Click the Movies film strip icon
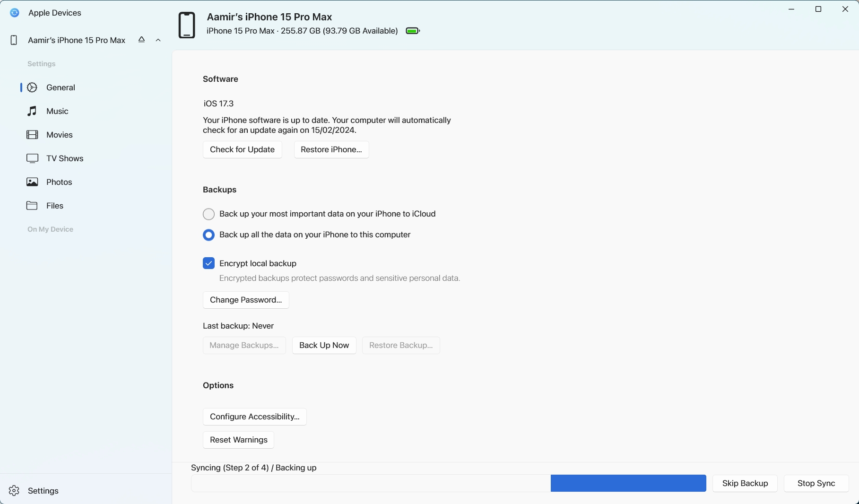The width and height of the screenshot is (859, 504). (32, 135)
